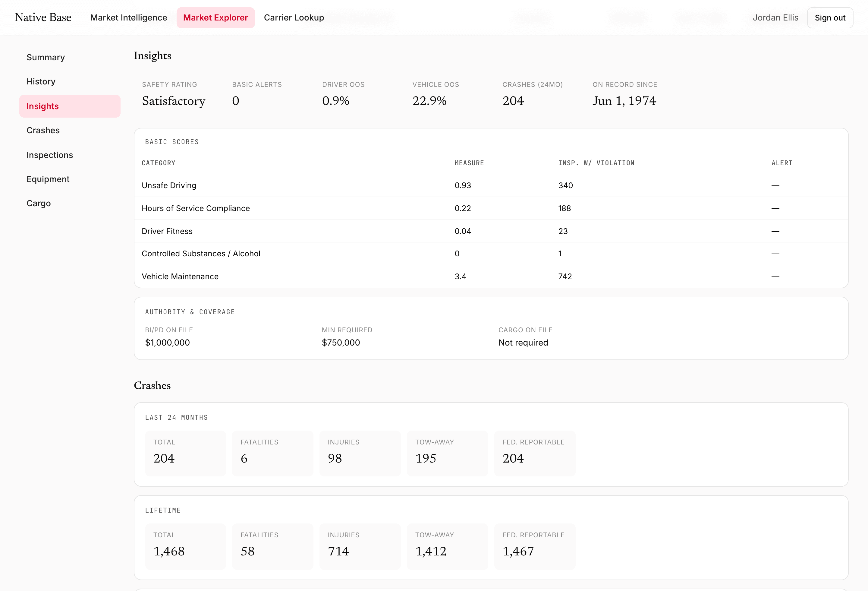
Task: Select Insights in the sidebar
Action: point(69,106)
